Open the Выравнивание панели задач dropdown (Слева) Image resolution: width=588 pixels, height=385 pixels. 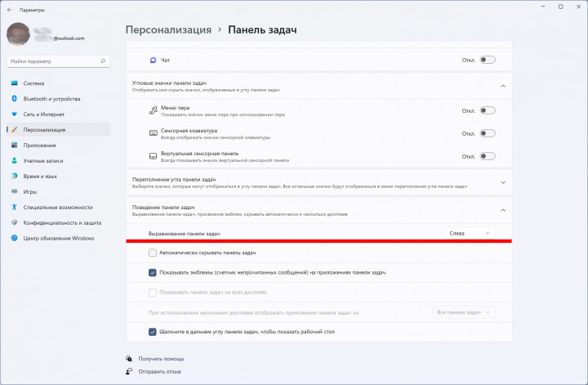tap(470, 234)
